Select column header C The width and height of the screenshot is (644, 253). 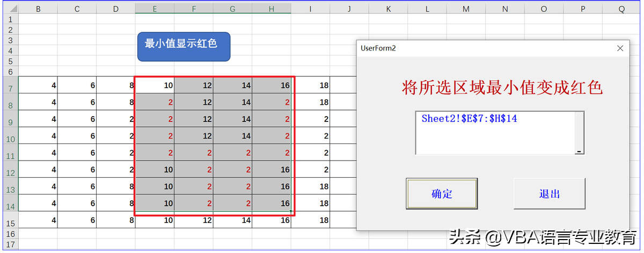(77, 9)
